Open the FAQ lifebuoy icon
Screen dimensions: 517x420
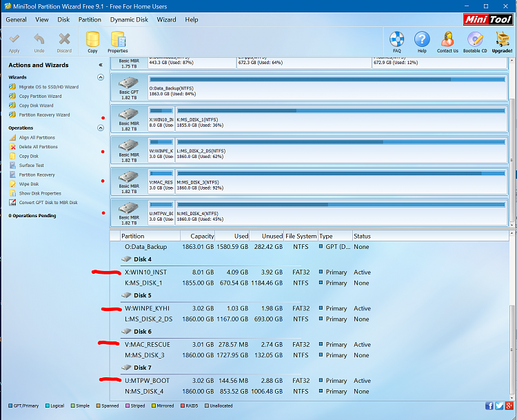[396, 39]
